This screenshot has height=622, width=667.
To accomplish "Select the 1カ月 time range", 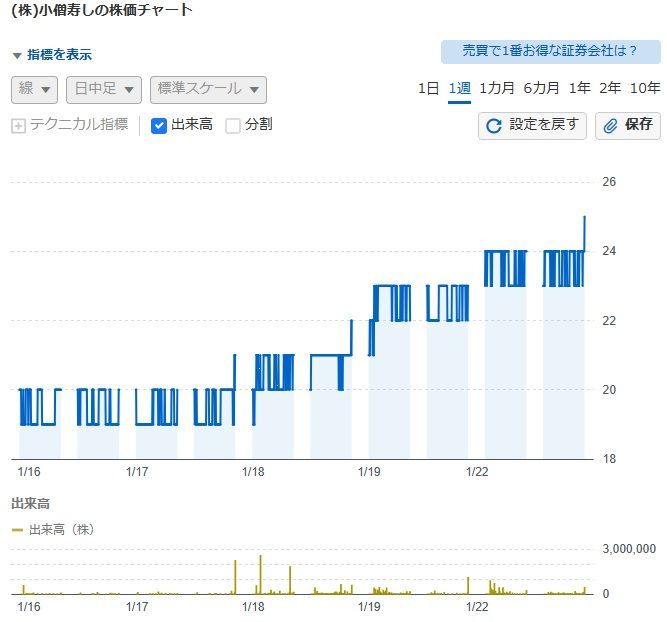I will [x=497, y=88].
